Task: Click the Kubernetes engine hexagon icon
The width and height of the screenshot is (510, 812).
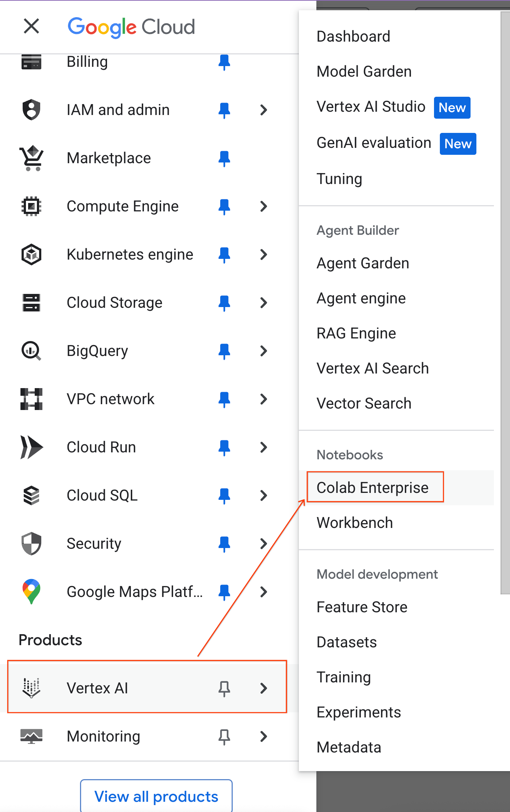Action: pyautogui.click(x=31, y=254)
